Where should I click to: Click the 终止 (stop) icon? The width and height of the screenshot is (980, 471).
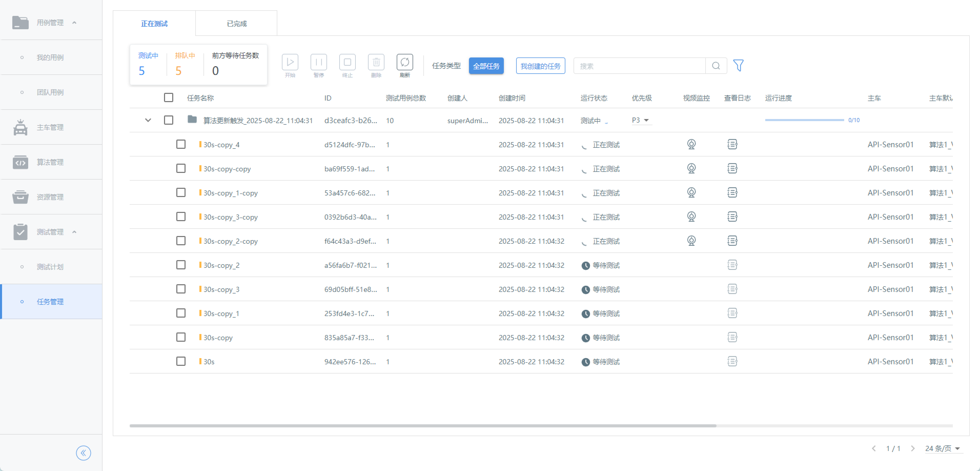click(x=347, y=62)
